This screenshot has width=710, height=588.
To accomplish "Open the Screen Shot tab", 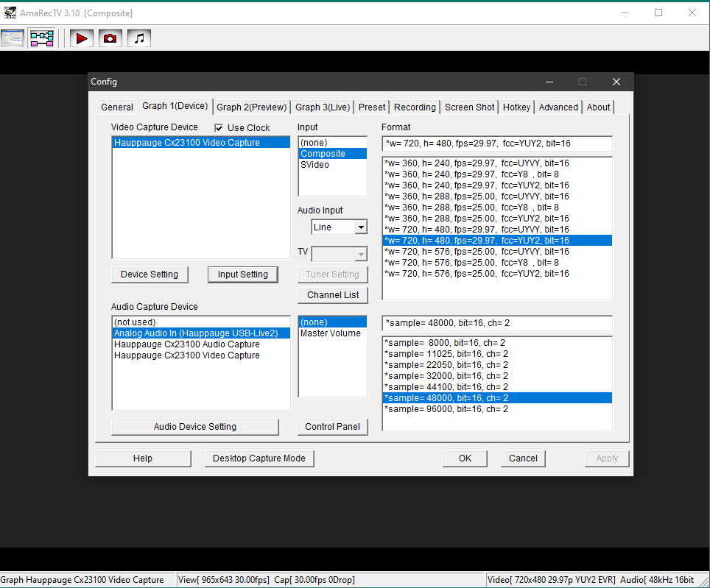I will (470, 107).
